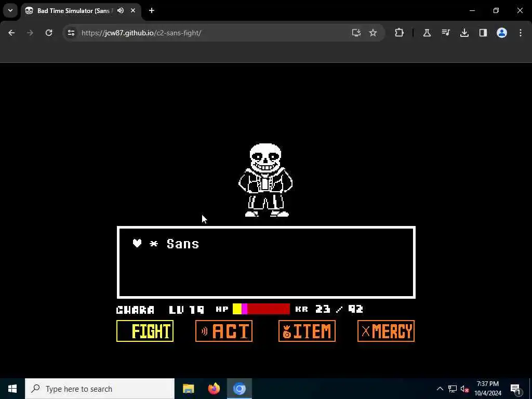Open the Chrome three-dot menu
The image size is (532, 399).
tap(521, 33)
